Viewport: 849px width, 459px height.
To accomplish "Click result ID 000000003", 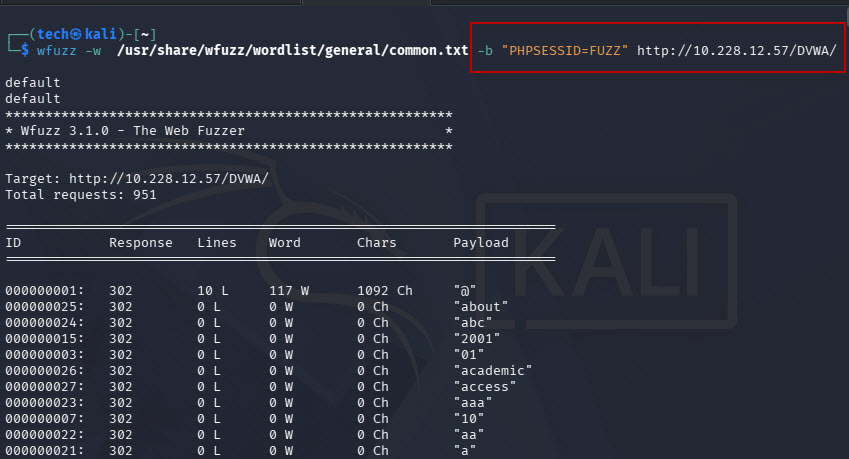I will tap(45, 355).
